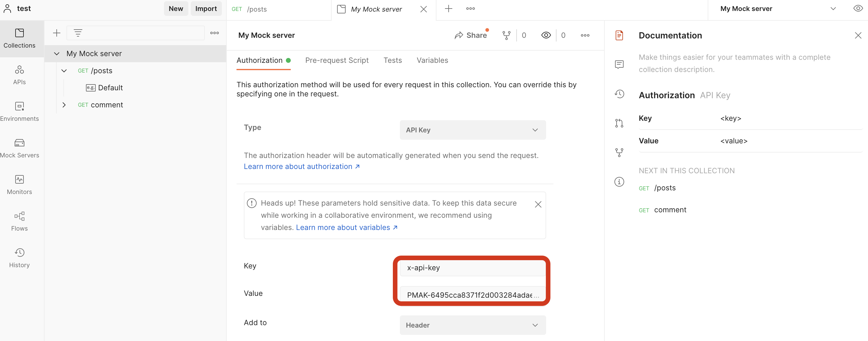Open the Environments sidebar section
Image resolution: width=868 pixels, height=341 pixels.
[19, 111]
